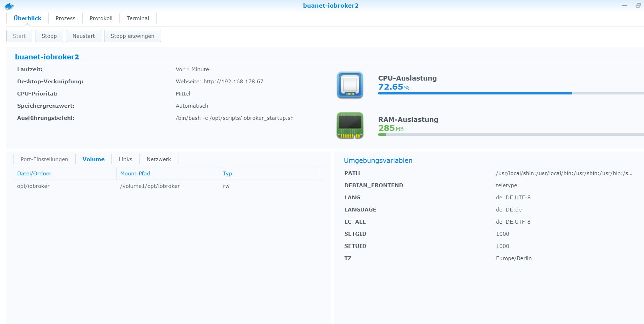Click the /volume1/opt/iobroker mount path

click(150, 186)
